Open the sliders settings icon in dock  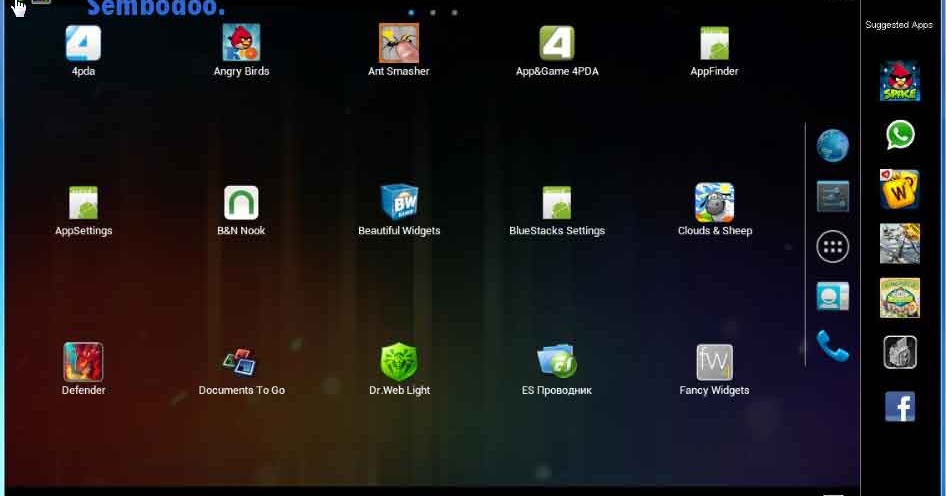833,196
